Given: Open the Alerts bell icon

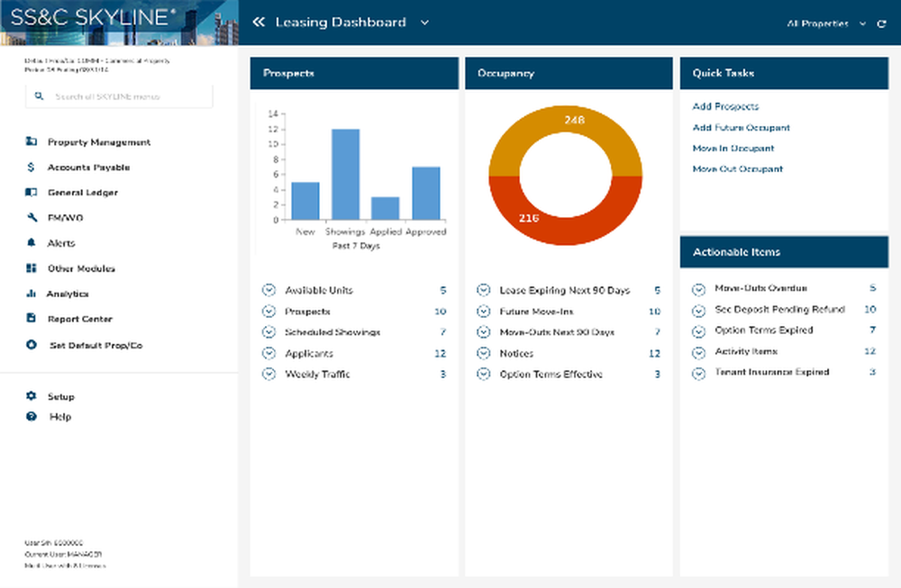Looking at the screenshot, I should point(31,242).
